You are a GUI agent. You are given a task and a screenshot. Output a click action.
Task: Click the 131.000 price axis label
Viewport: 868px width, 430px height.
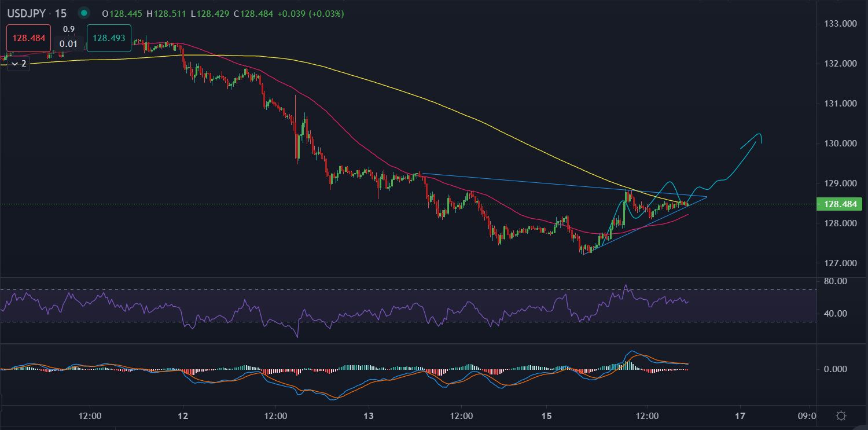point(839,104)
